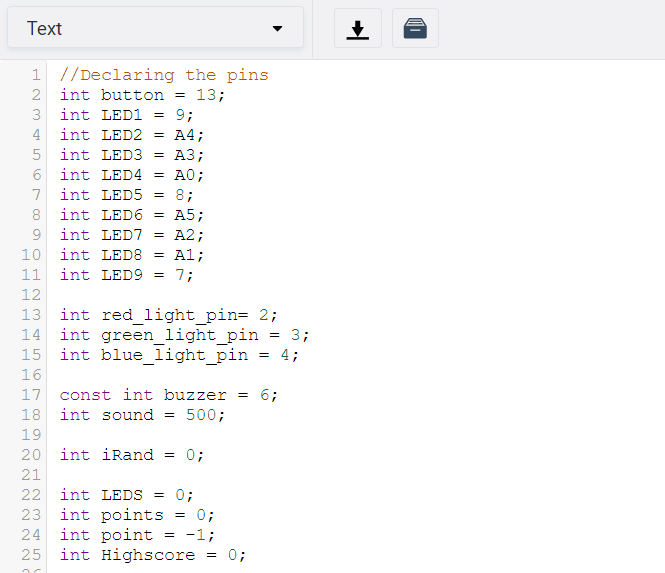Click the line 'const int buzzer = 6;'
665x573 pixels.
169,395
